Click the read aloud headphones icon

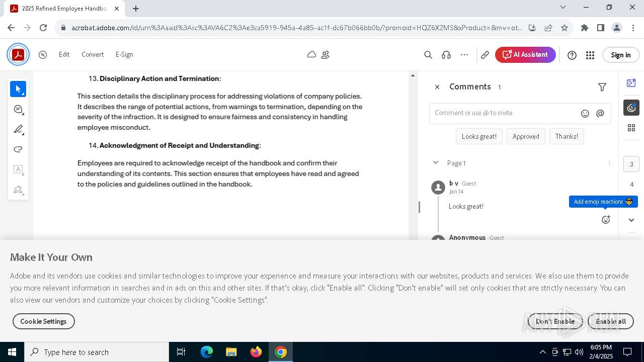446,55
